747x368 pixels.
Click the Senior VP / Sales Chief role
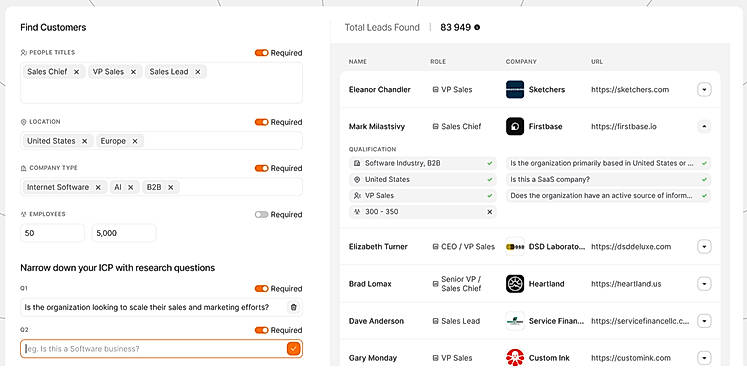pos(461,284)
